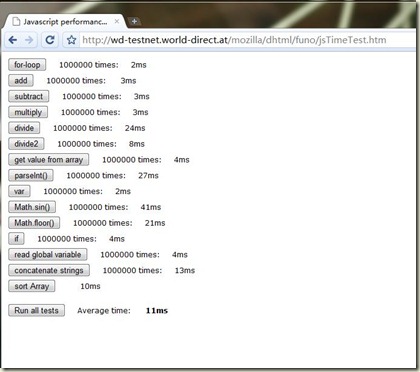
Task: Run the subtract test
Action: 29,96
